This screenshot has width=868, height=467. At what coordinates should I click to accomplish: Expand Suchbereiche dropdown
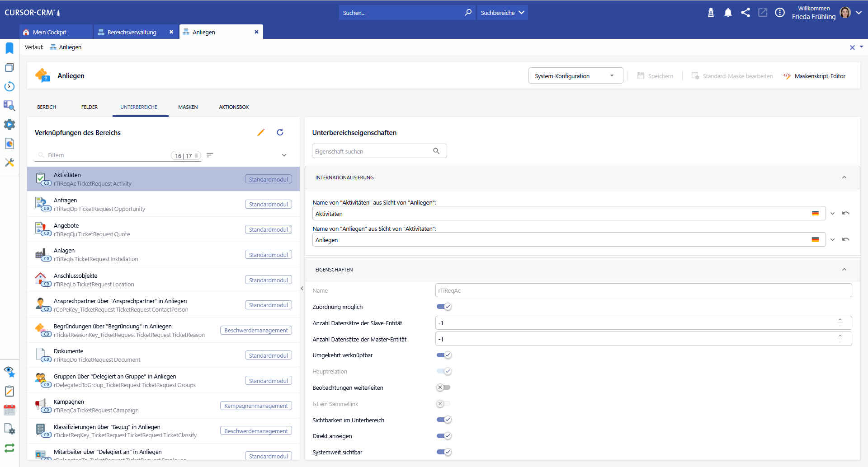502,13
